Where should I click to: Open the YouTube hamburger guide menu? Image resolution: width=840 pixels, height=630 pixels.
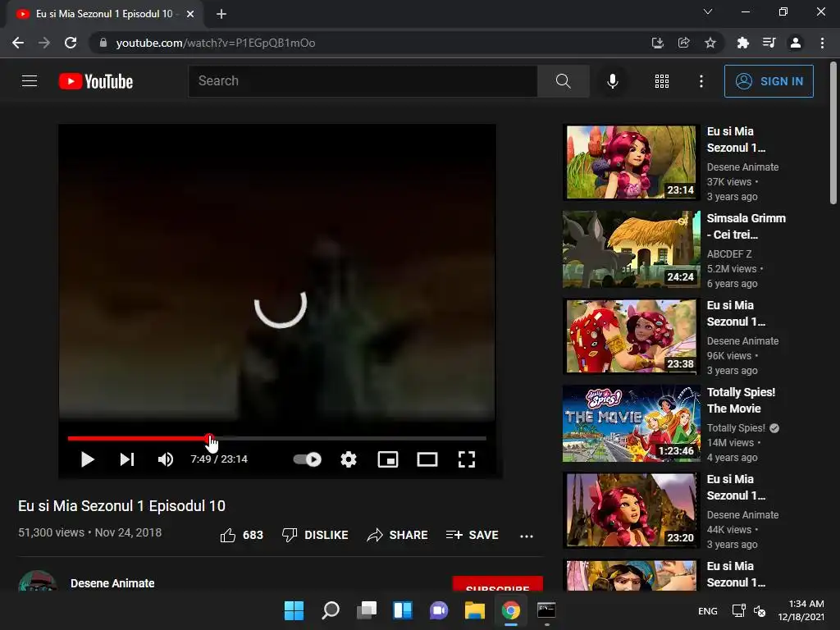coord(30,81)
